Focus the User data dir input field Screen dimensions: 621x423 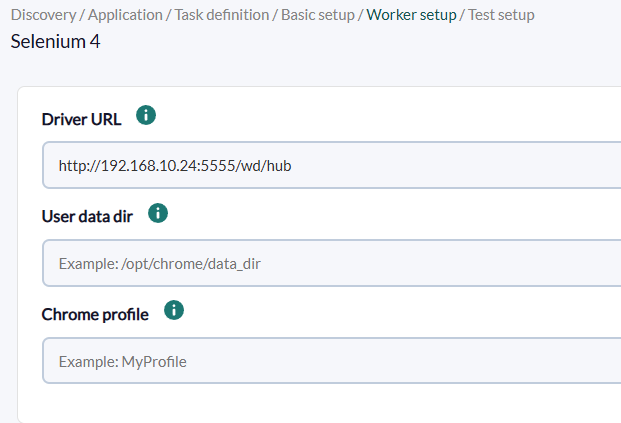331,263
